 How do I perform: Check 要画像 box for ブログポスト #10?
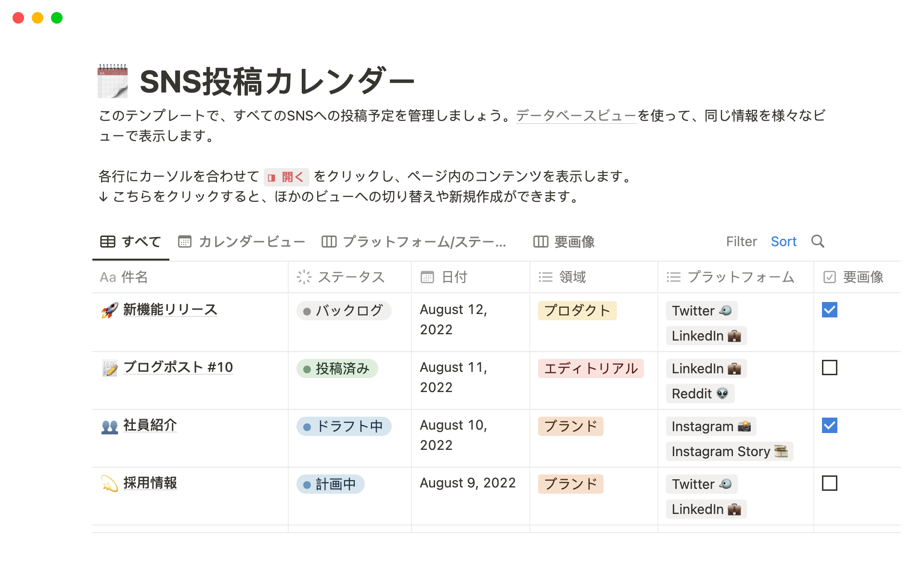(x=829, y=368)
